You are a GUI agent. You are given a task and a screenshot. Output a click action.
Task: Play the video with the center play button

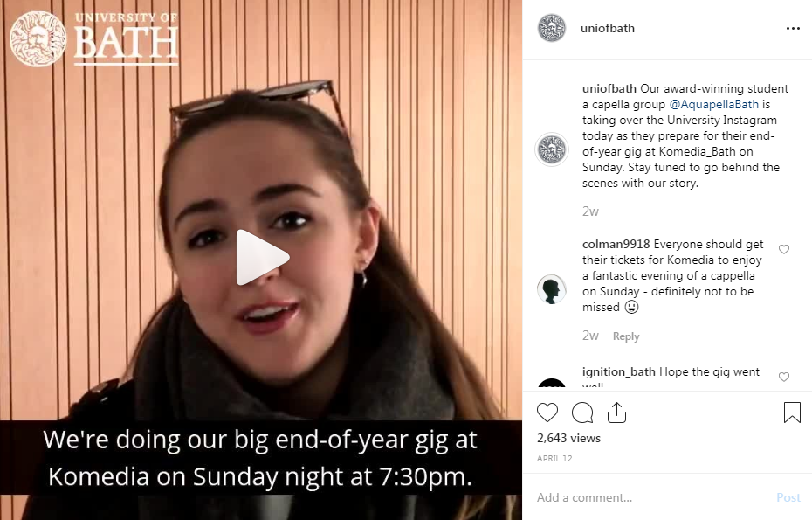pyautogui.click(x=262, y=257)
